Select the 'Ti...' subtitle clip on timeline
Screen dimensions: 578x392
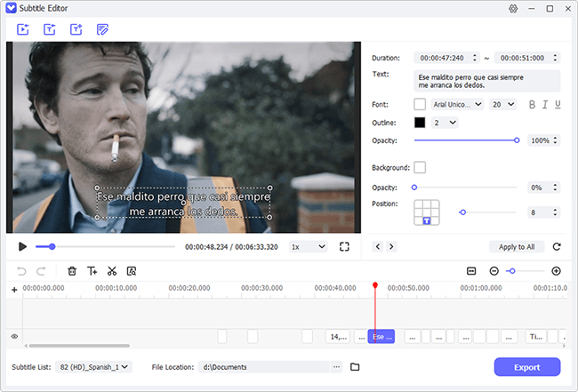coord(535,336)
